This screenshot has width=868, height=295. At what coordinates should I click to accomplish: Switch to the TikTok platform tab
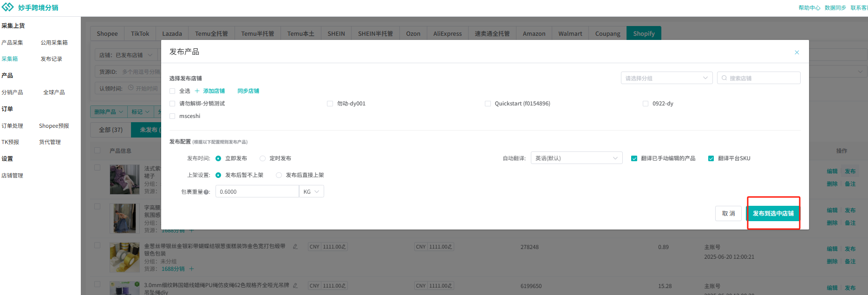tap(140, 33)
